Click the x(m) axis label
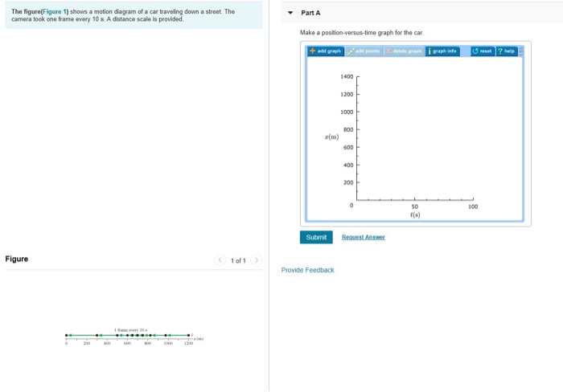Image resolution: width=563 pixels, height=392 pixels. [331, 137]
